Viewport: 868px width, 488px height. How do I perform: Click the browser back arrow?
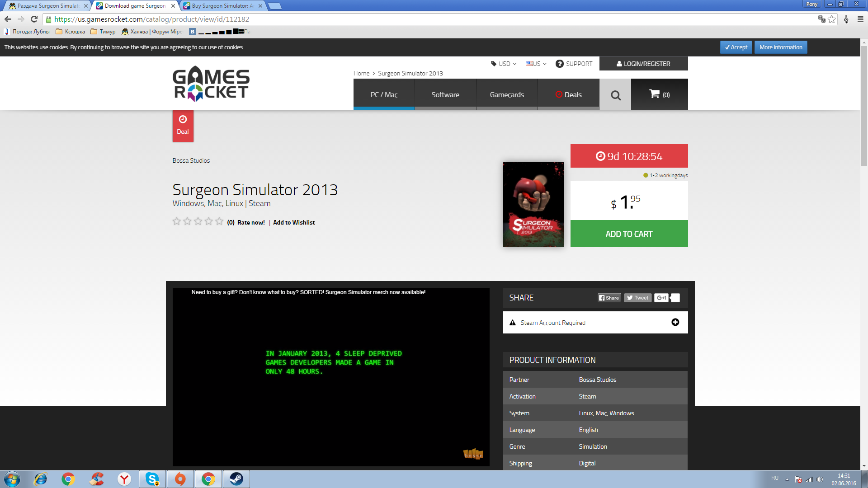tap(8, 19)
